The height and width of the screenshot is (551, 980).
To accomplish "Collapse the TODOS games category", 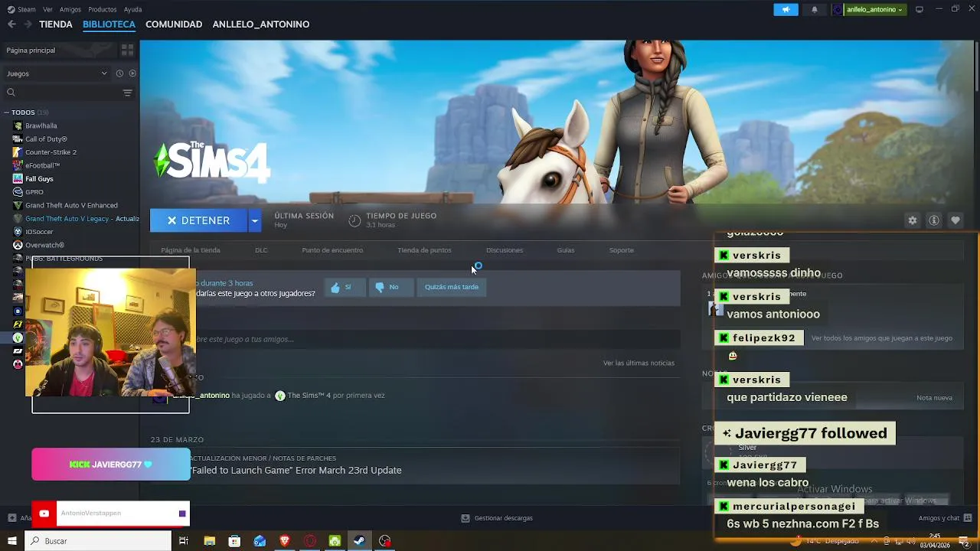I will [x=7, y=112].
